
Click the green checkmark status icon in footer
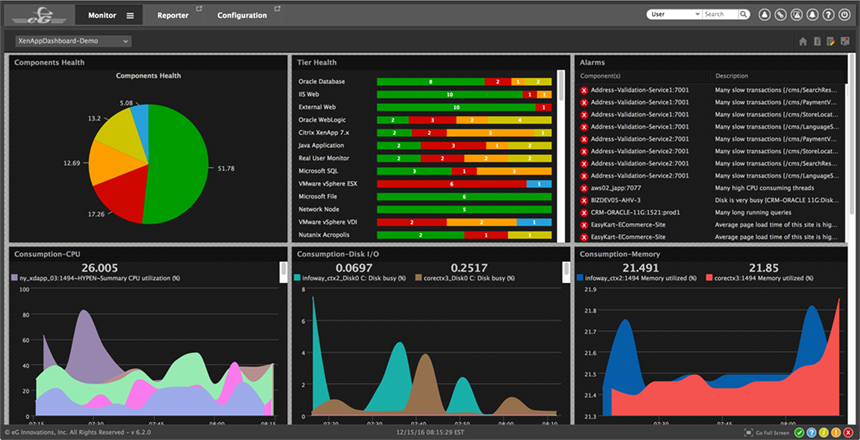pos(799,433)
